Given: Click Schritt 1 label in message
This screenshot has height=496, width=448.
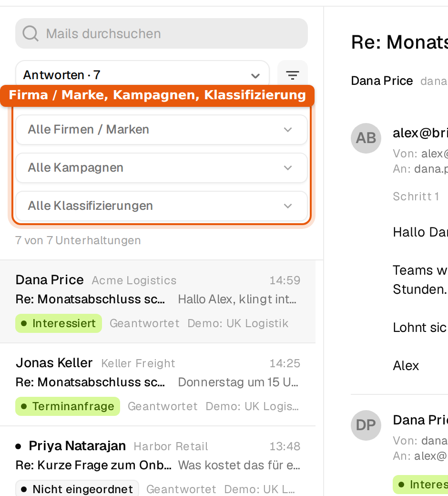Looking at the screenshot, I should click(416, 196).
